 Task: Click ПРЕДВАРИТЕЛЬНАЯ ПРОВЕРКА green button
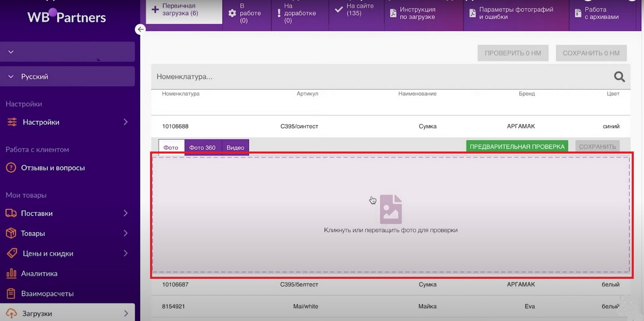coord(517,146)
